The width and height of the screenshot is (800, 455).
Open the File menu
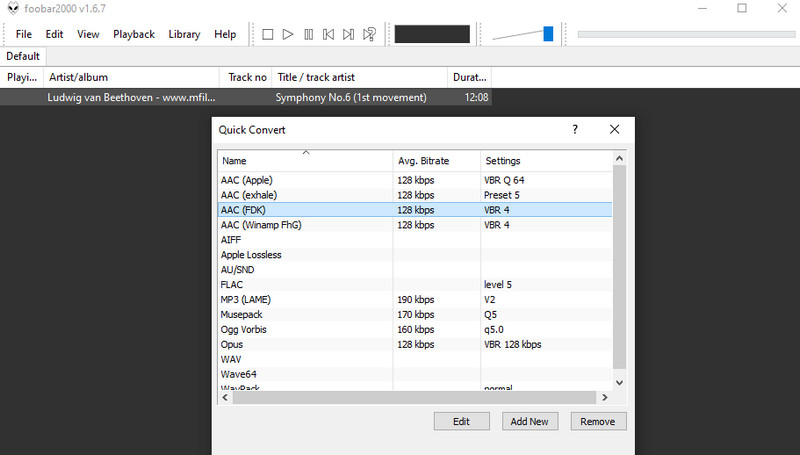tap(23, 34)
